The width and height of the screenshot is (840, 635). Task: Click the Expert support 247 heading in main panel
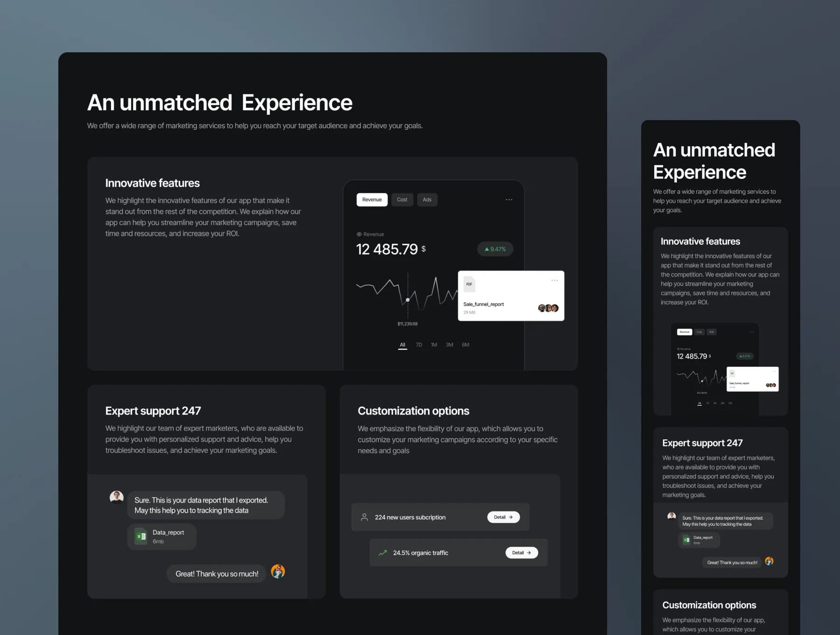click(153, 411)
